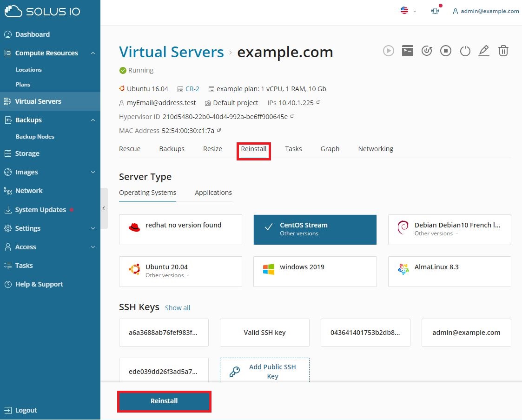522x420 pixels.
Task: Open CentOS Stream Other versions dropdown
Action: pos(299,233)
